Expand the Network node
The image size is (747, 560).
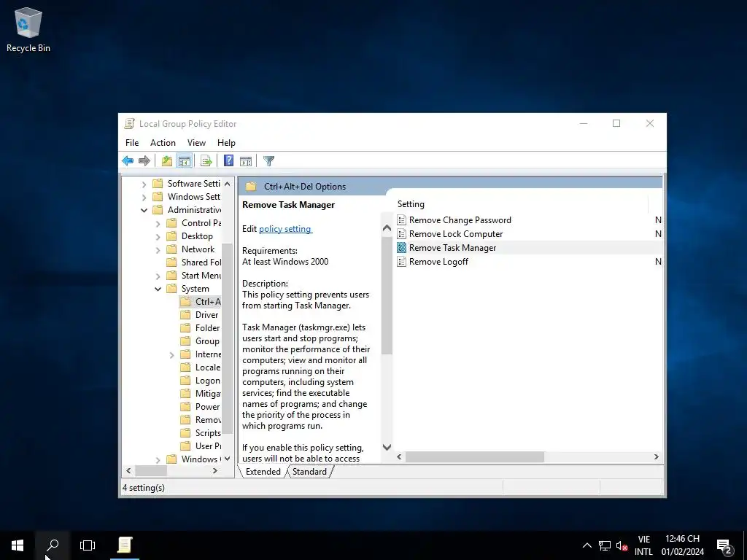coord(158,249)
